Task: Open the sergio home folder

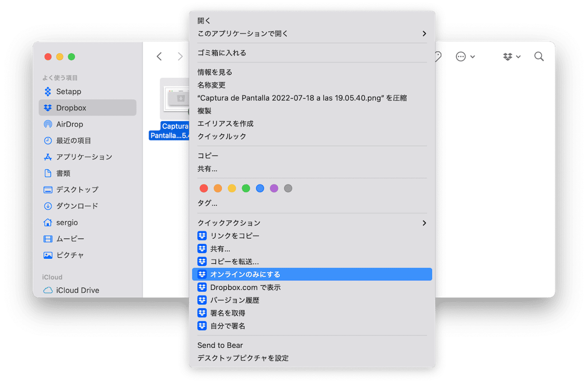Action: 67,223
